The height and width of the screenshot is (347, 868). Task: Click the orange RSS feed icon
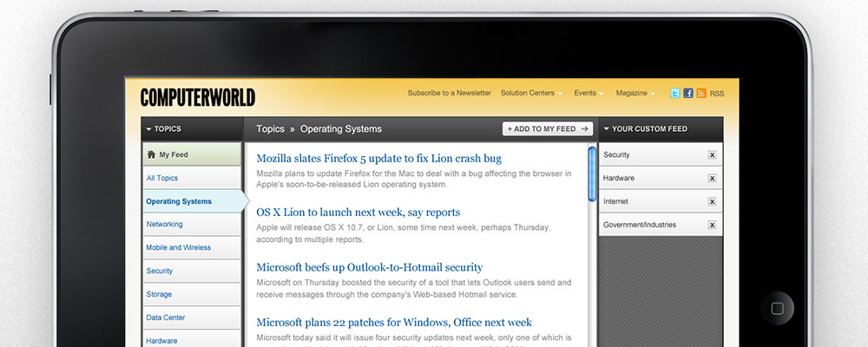click(x=701, y=94)
